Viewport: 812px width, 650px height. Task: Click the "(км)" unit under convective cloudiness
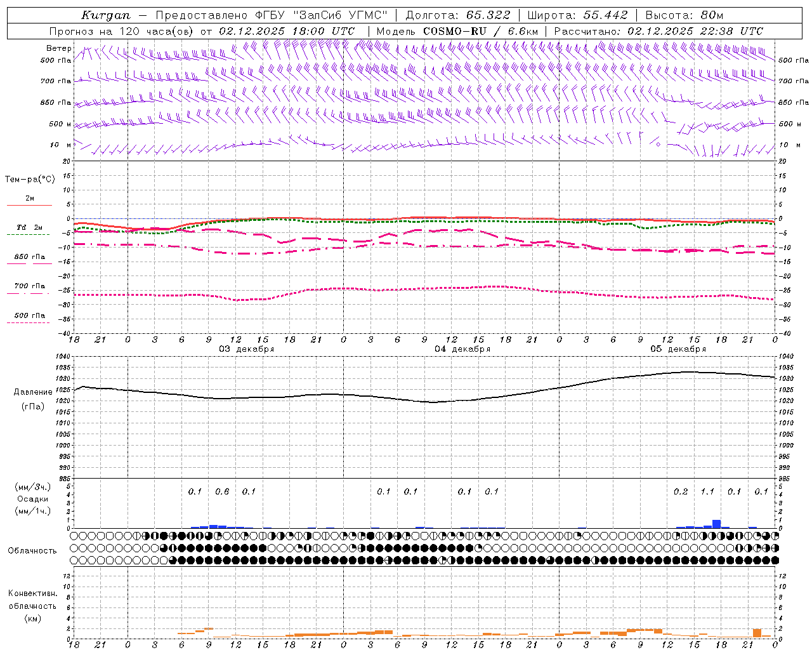[32, 618]
